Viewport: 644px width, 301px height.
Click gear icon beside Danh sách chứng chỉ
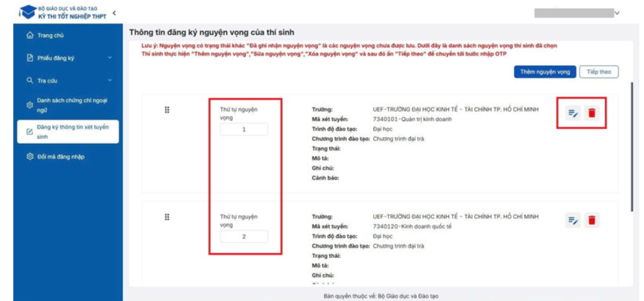pyautogui.click(x=30, y=105)
